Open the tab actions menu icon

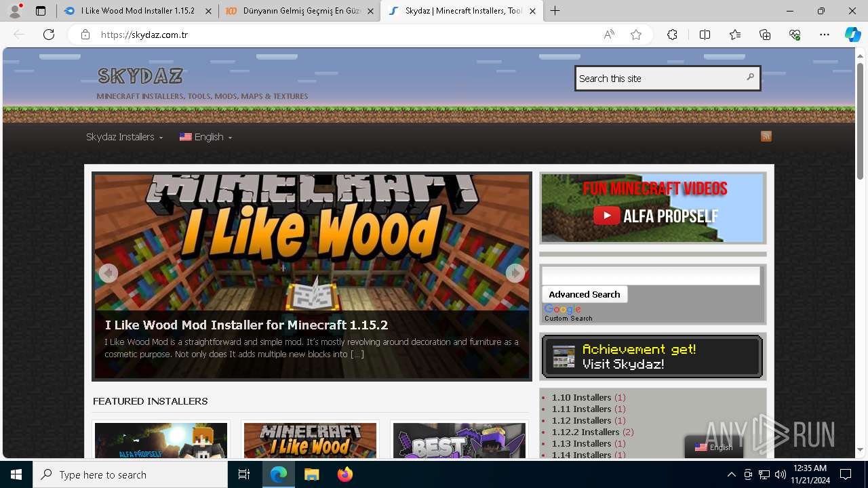coord(41,11)
